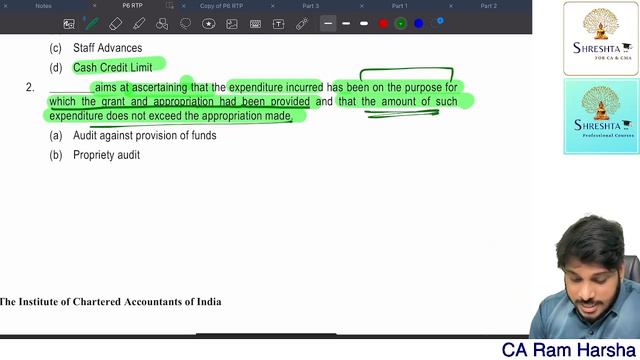640x360 pixels.
Task: Choose the medium stroke width
Action: click(346, 24)
